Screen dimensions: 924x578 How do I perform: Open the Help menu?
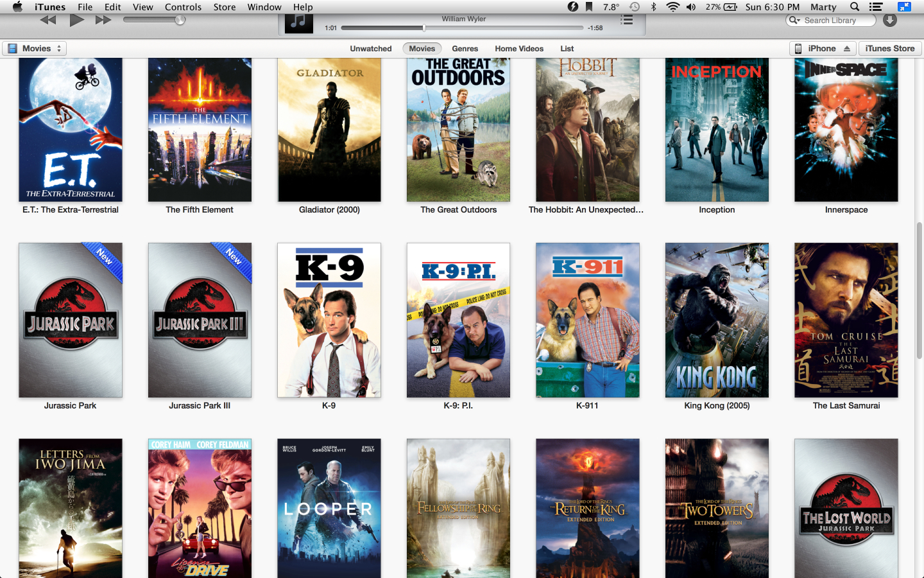[303, 7]
